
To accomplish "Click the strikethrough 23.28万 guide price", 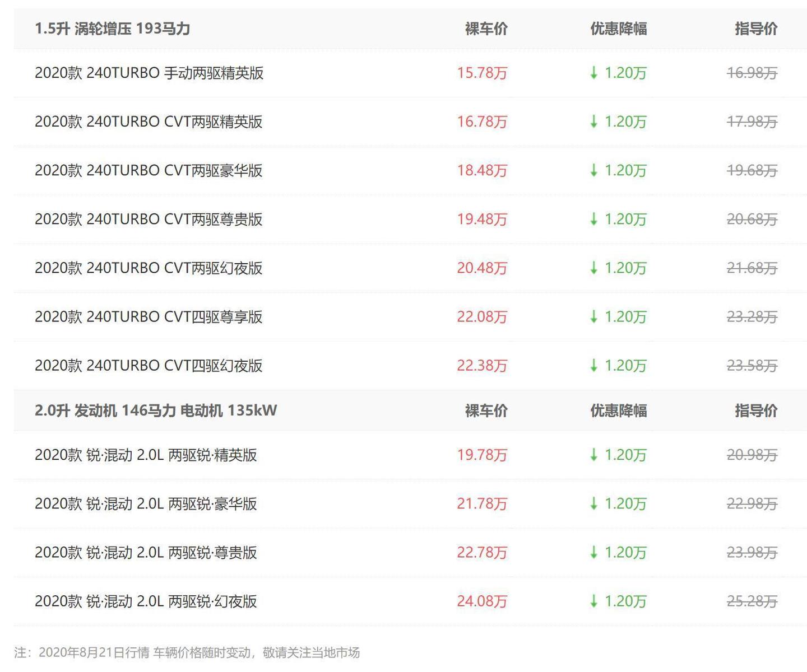I will pyautogui.click(x=752, y=317).
